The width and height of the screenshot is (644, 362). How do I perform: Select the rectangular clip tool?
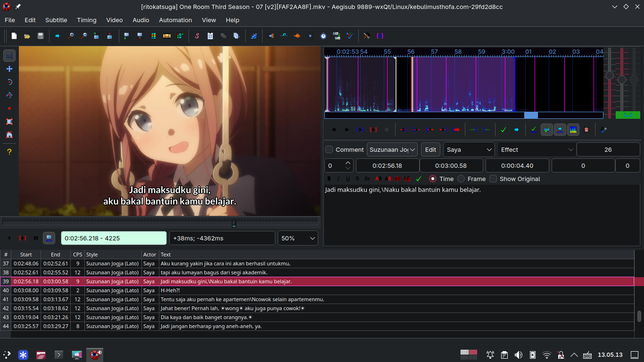9,122
